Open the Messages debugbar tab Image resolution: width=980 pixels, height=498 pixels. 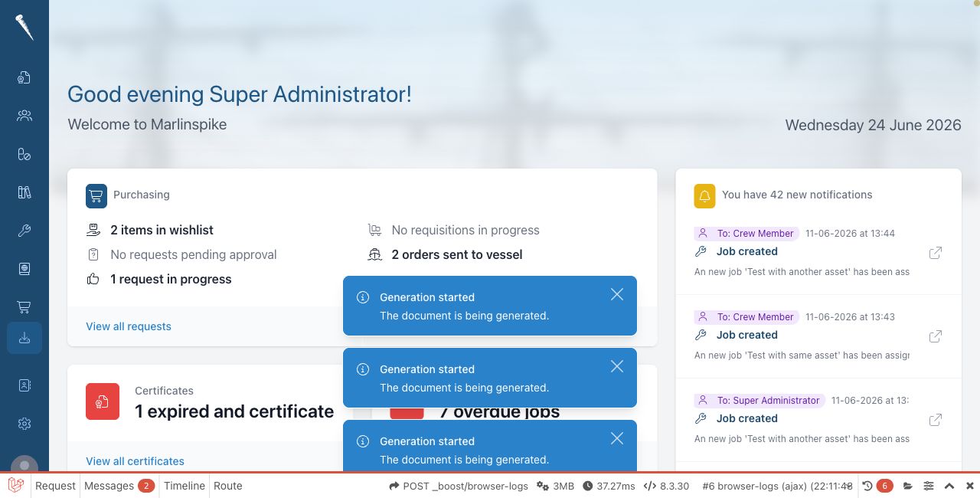(119, 486)
